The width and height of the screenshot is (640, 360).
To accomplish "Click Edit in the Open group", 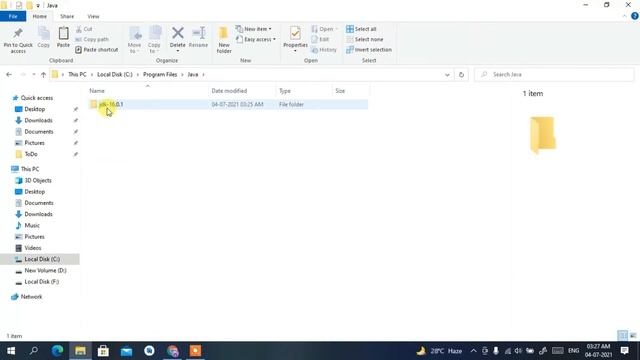I will pos(320,39).
